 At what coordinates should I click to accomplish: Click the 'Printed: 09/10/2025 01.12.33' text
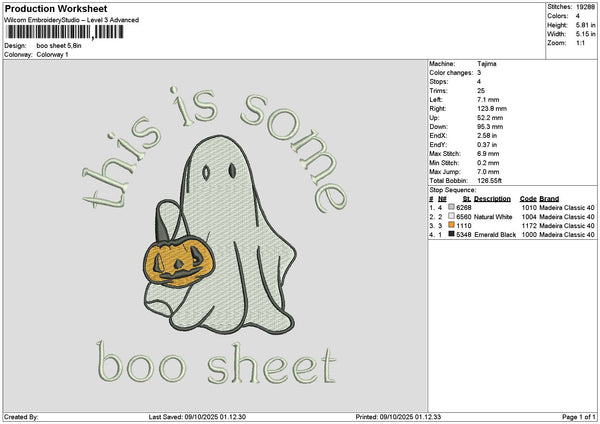point(398,417)
